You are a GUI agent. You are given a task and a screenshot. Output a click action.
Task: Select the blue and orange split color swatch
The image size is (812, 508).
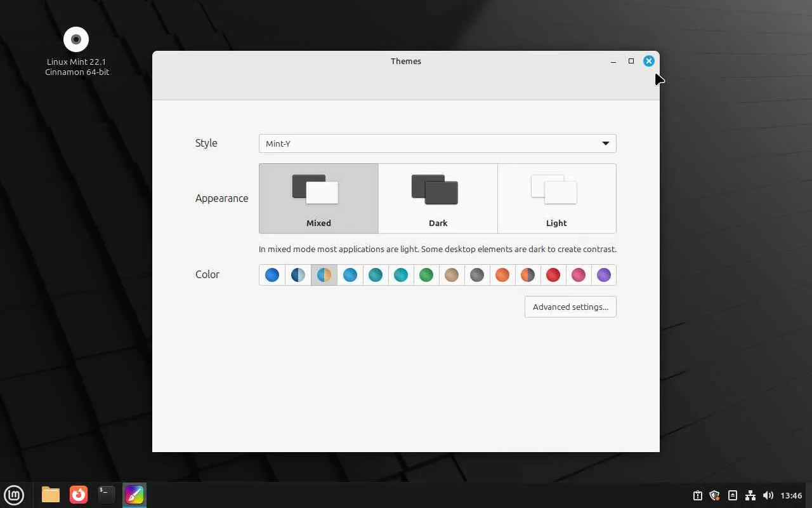[324, 275]
